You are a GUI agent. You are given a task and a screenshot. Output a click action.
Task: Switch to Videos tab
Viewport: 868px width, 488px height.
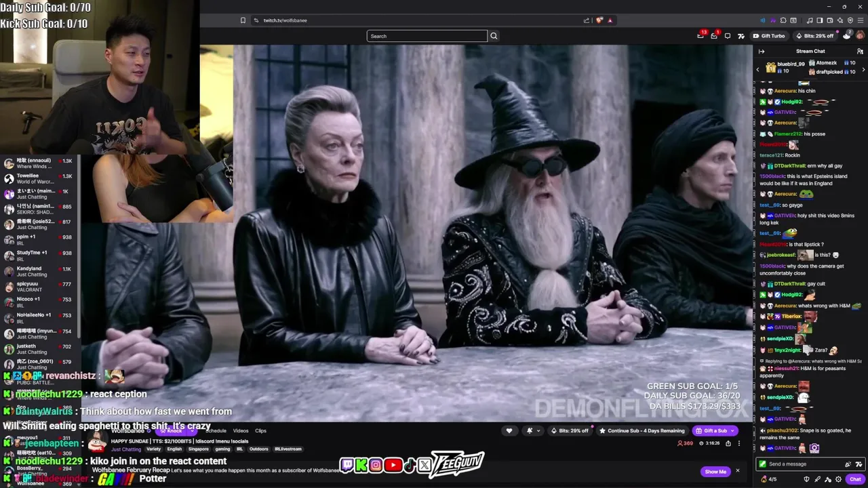[241, 431]
